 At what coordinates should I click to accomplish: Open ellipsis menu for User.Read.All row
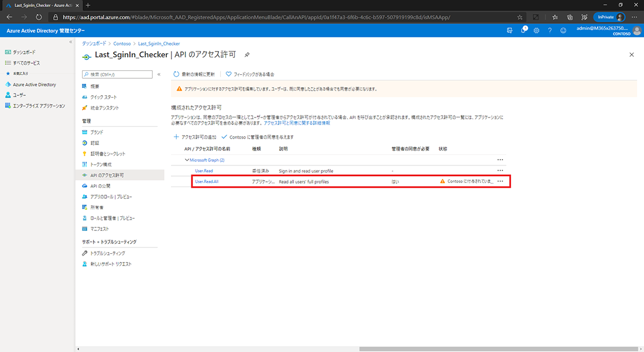(500, 181)
